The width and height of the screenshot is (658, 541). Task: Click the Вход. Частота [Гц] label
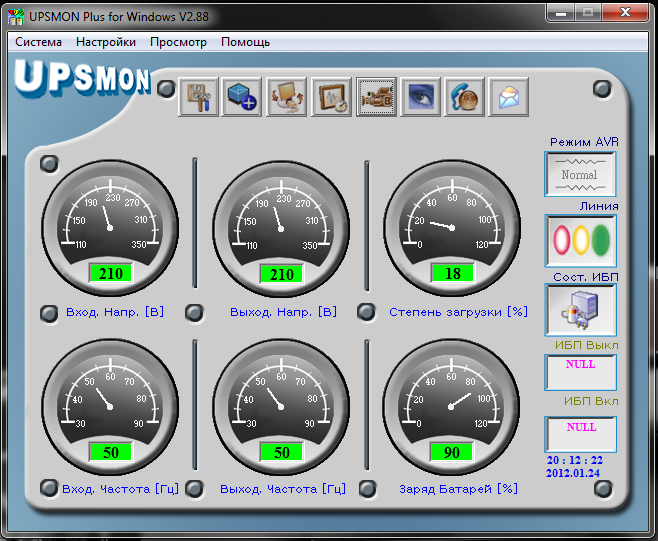tap(120, 489)
